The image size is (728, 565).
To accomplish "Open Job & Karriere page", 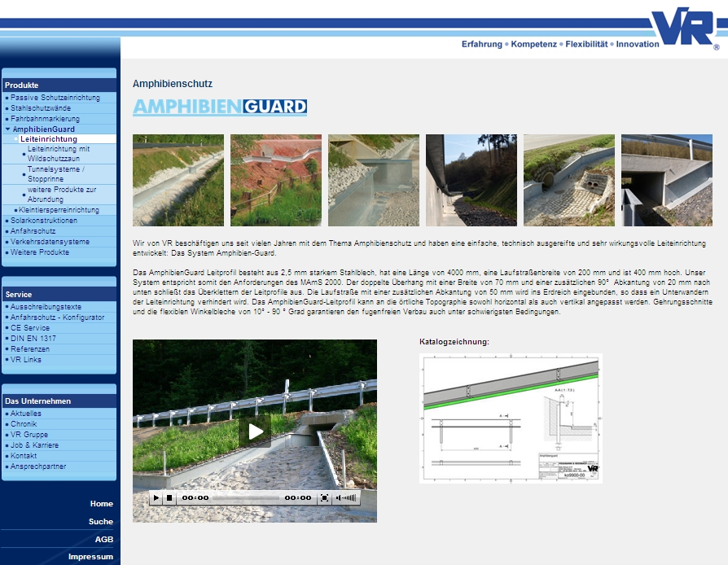I will (x=35, y=445).
